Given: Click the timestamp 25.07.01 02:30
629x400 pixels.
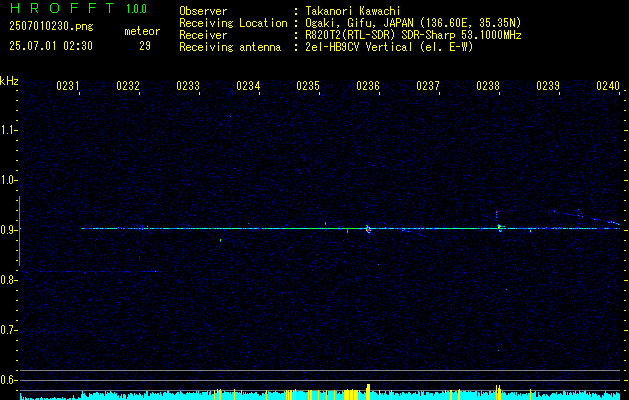Looking at the screenshot, I should pyautogui.click(x=51, y=46).
